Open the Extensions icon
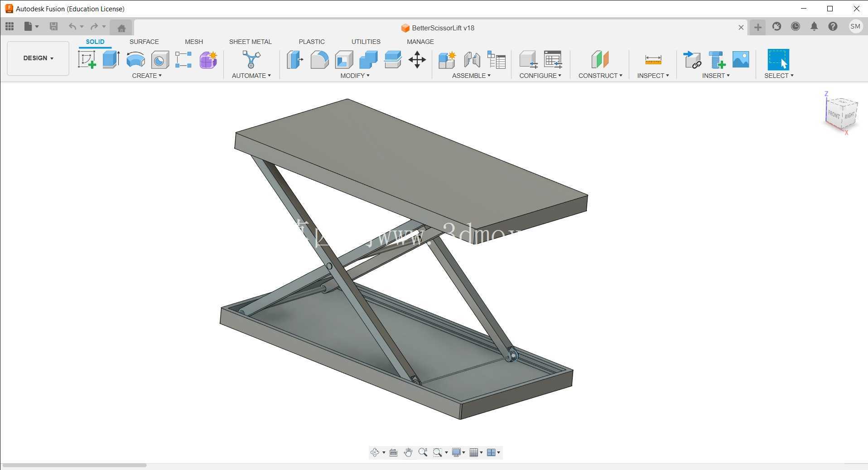 (776, 26)
